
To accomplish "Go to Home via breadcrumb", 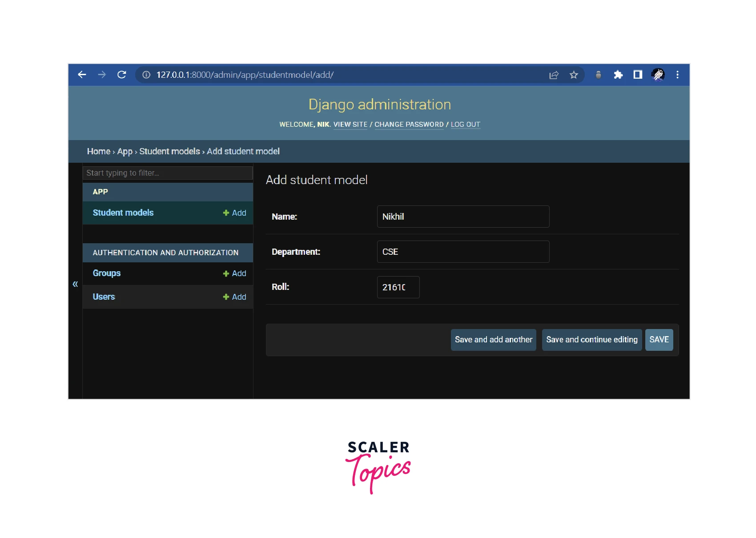I will 98,151.
